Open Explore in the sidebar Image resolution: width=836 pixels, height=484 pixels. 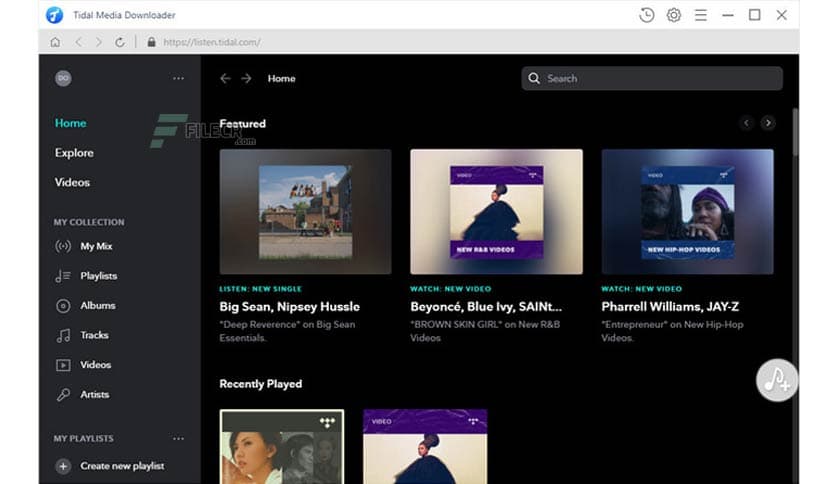(x=74, y=153)
